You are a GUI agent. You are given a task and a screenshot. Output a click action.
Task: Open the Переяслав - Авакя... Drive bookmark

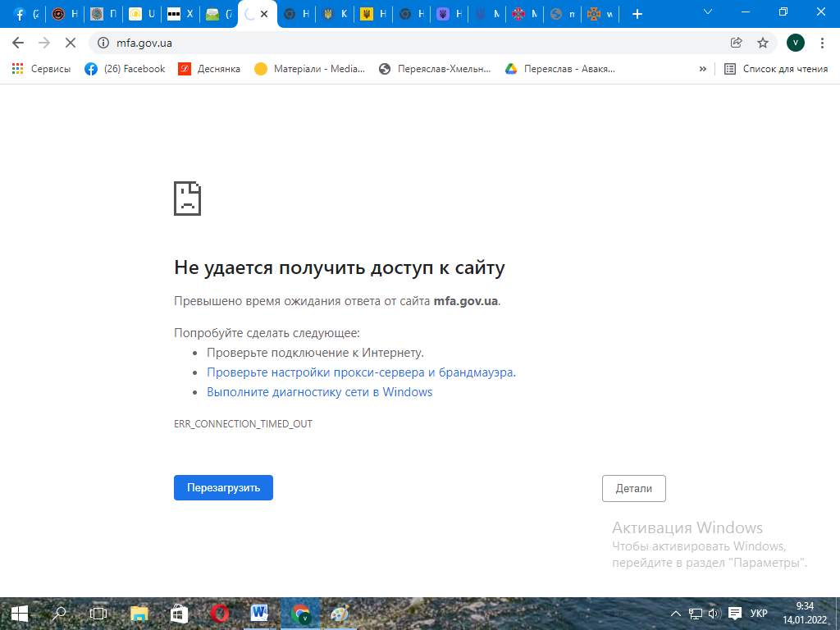(559, 69)
